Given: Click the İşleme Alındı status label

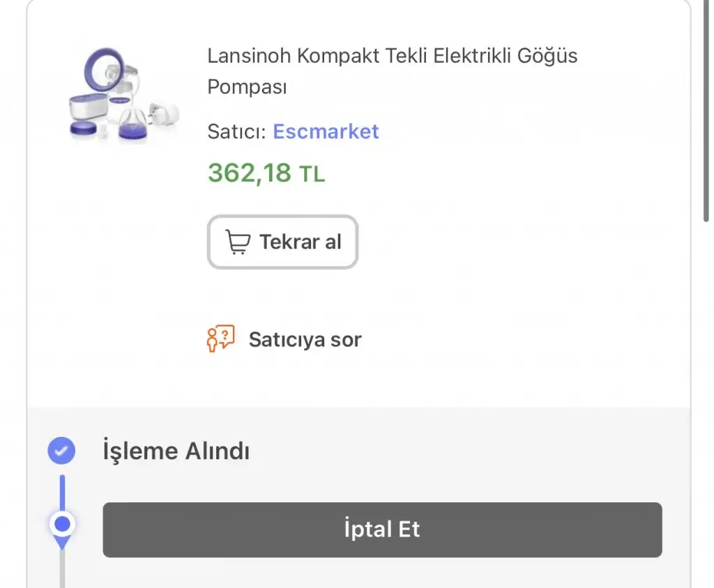Looking at the screenshot, I should click(176, 451).
